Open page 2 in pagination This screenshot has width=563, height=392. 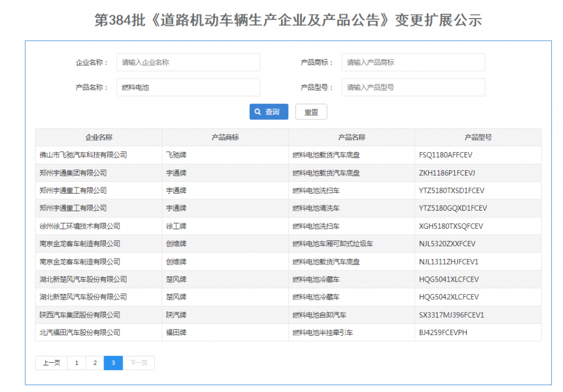[95, 363]
